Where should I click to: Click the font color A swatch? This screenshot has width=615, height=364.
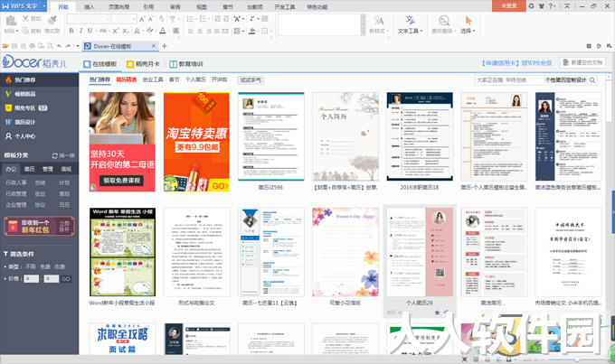(x=163, y=31)
